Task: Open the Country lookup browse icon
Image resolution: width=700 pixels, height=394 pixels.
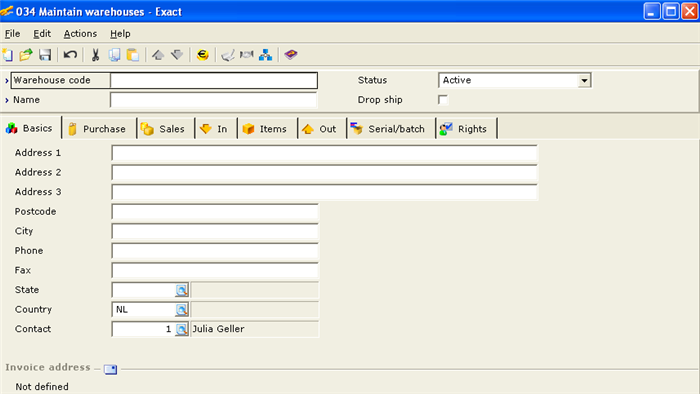Action: point(181,310)
